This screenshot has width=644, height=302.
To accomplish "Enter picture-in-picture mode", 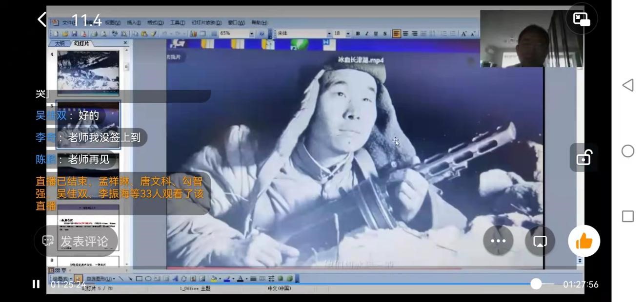I will coord(582,19).
